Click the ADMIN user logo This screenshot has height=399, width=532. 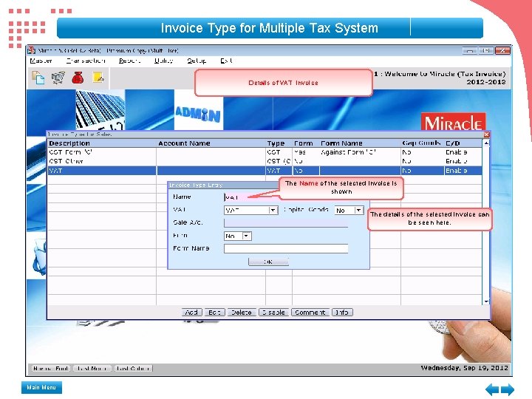(x=198, y=115)
